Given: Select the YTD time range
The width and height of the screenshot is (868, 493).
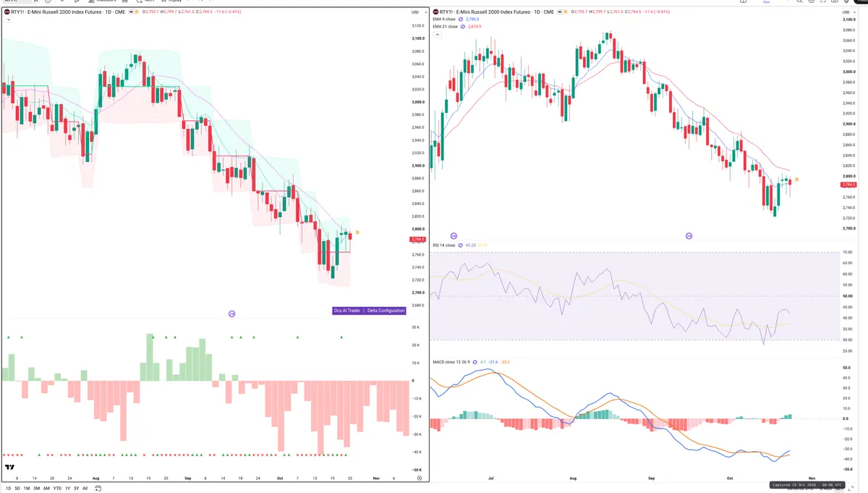Looking at the screenshot, I should click(x=57, y=488).
